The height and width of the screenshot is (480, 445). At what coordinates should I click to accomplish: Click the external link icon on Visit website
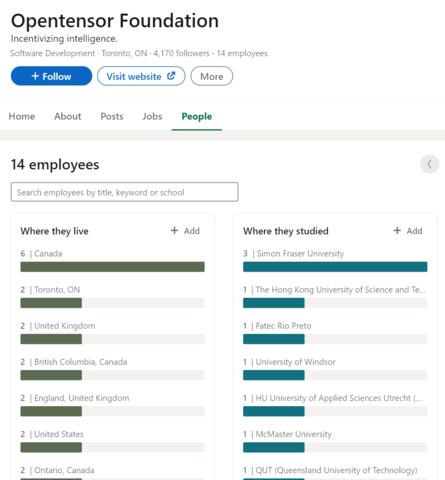pos(171,76)
